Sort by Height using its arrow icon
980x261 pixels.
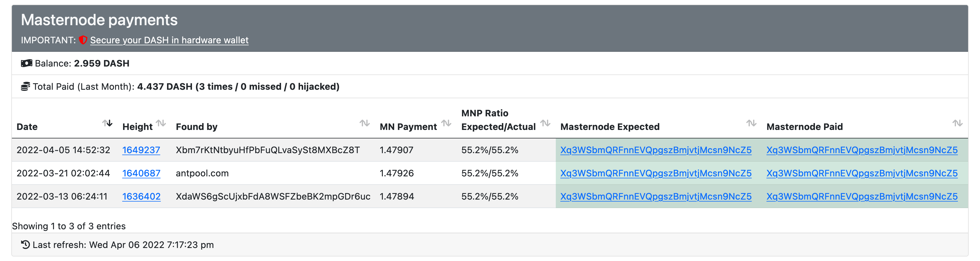tap(161, 123)
